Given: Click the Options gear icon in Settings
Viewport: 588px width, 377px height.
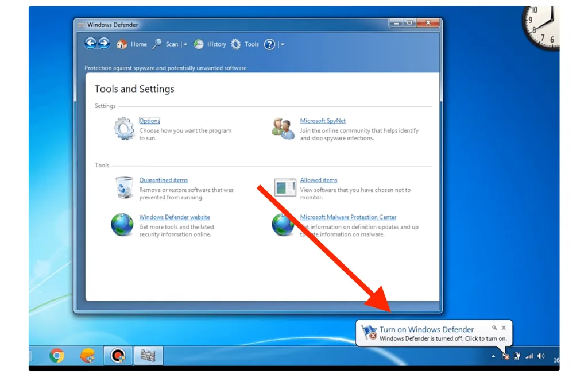Looking at the screenshot, I should coord(124,128).
